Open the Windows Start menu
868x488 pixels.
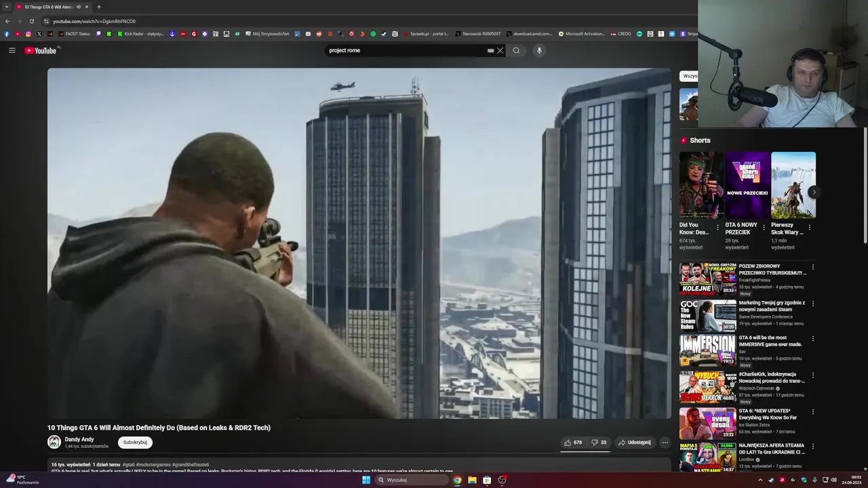(x=366, y=480)
